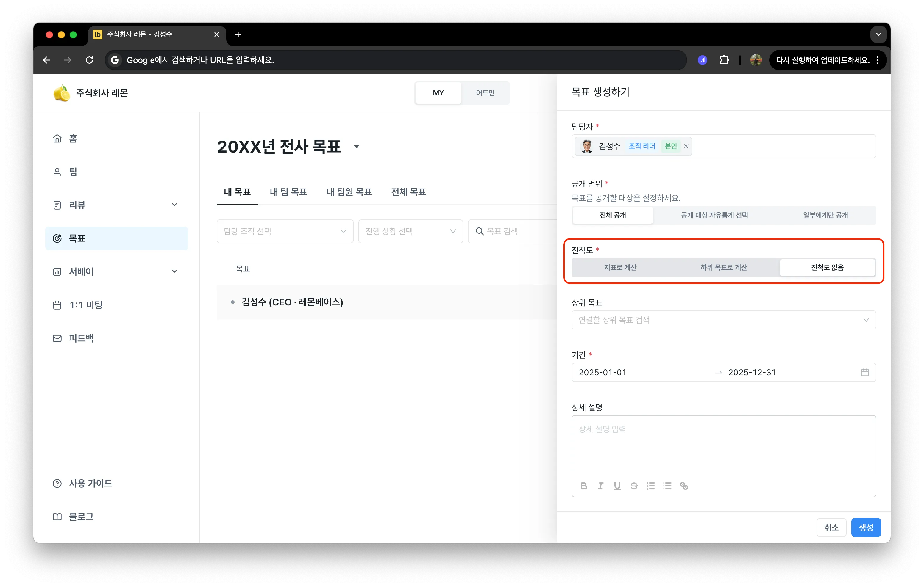
Task: Open browser extensions puzzle icon
Action: (724, 60)
